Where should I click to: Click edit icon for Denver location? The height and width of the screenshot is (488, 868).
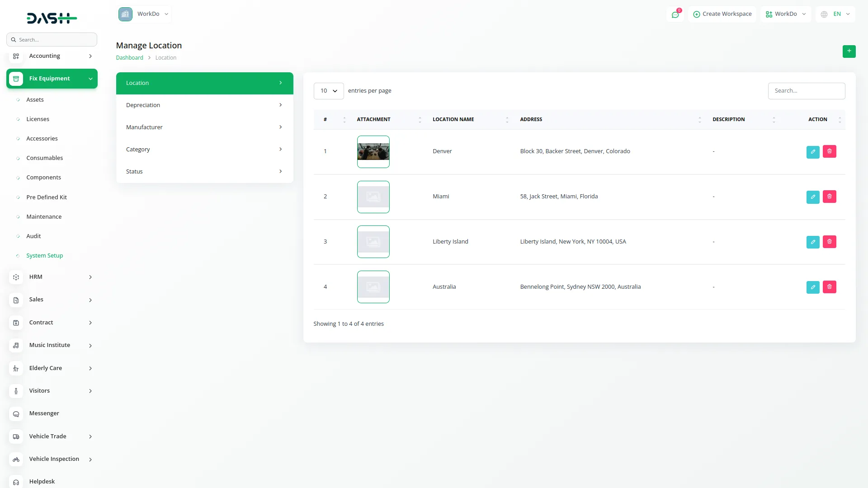pos(812,152)
